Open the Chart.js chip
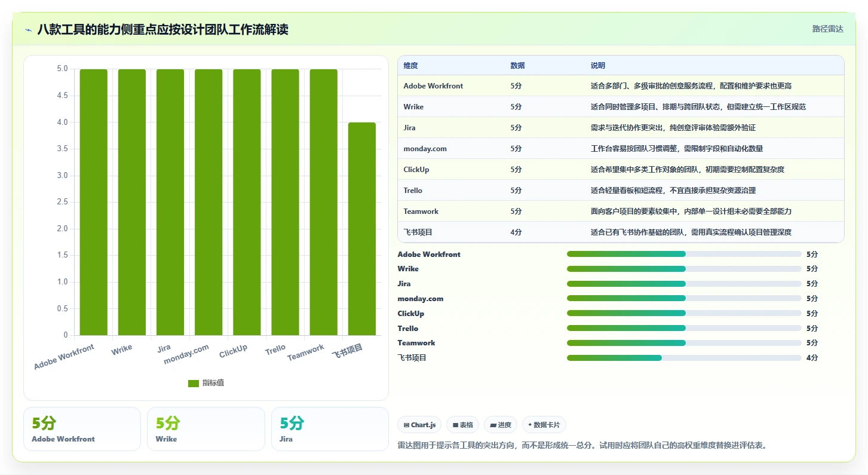Image resolution: width=868 pixels, height=475 pixels. coord(419,425)
